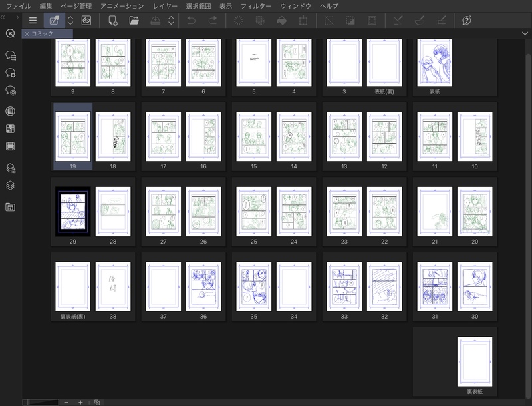
Task: Open the hamburger main menu
Action: tap(33, 21)
